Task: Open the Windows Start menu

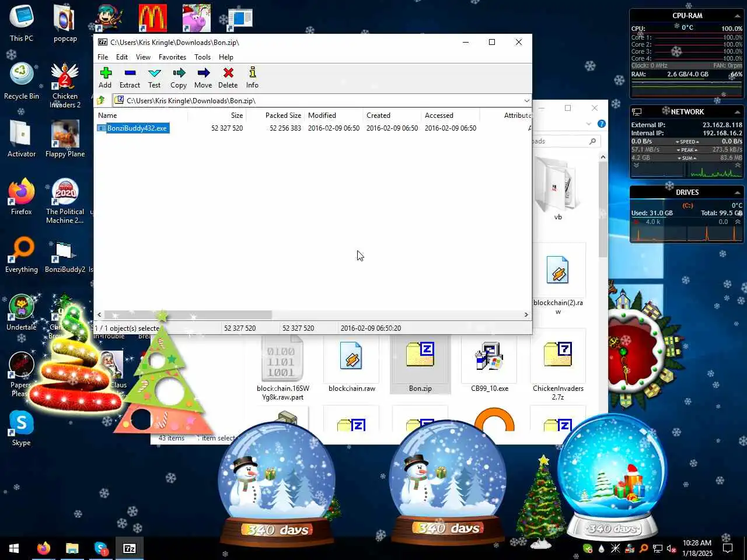Action: (14, 548)
